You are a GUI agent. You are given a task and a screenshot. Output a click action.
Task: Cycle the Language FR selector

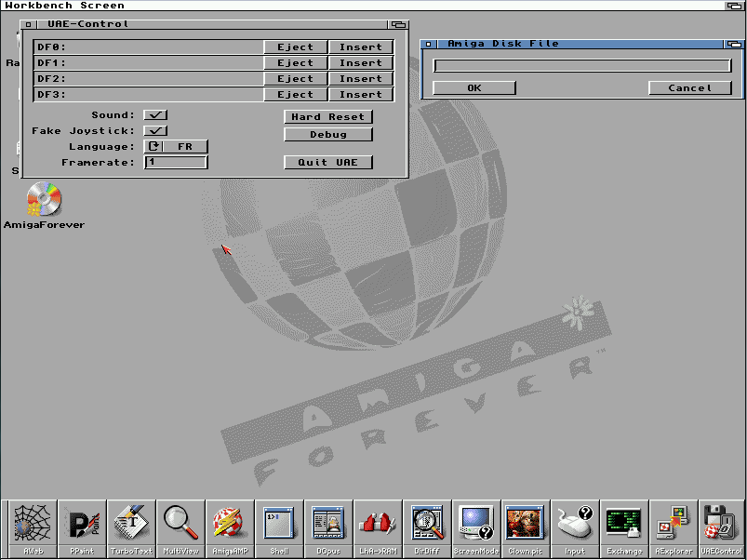[176, 147]
